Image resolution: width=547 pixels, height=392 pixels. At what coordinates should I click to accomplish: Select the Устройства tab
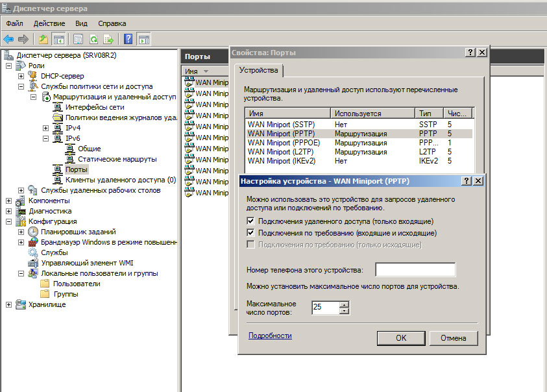(x=259, y=70)
